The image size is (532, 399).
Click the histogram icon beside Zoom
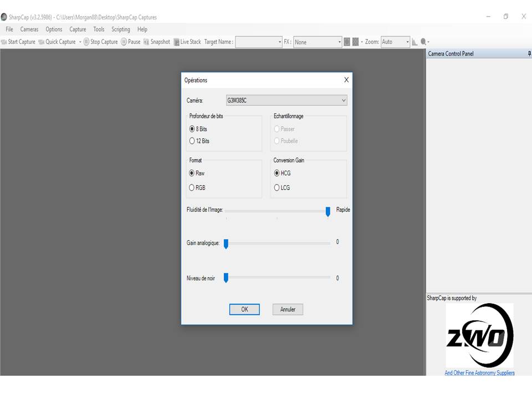[x=415, y=42]
